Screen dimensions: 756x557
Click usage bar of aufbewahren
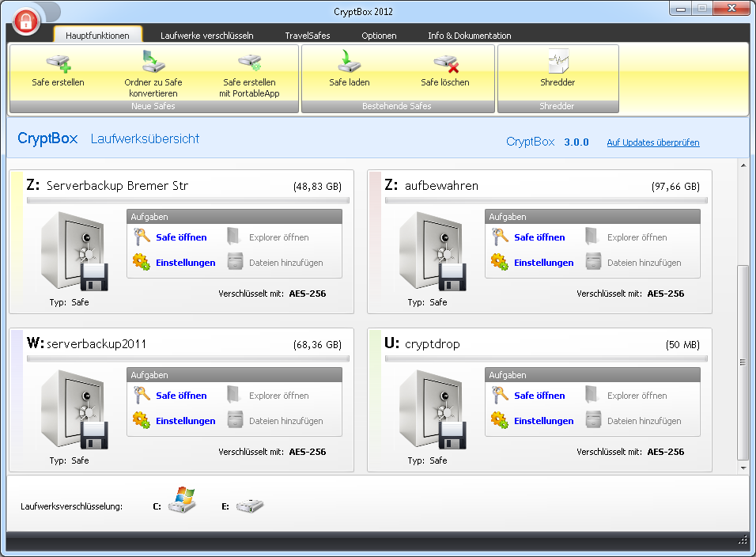click(x=546, y=200)
